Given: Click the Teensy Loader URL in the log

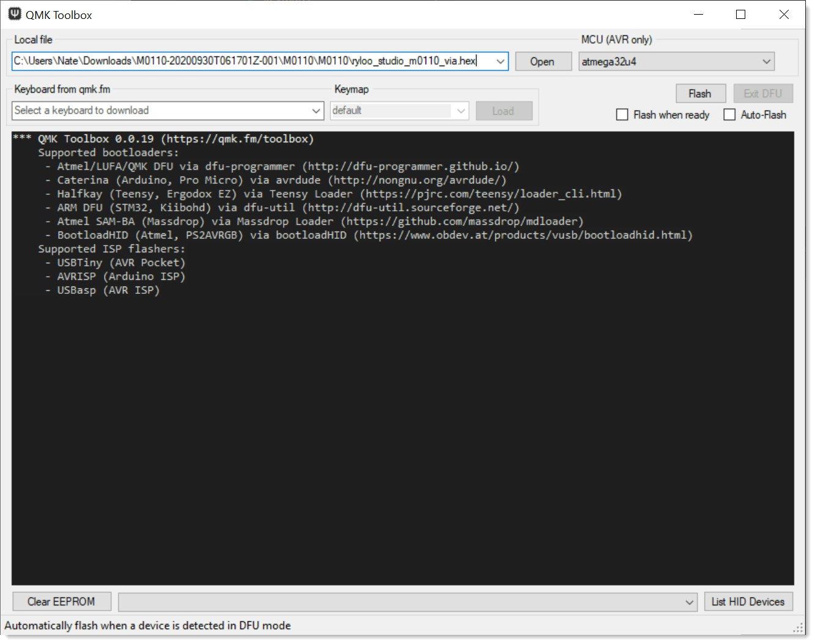Looking at the screenshot, I should [490, 194].
